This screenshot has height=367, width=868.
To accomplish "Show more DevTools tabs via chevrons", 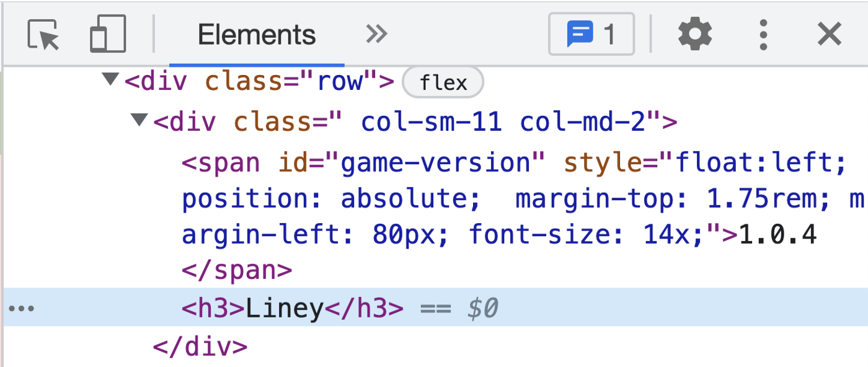I will click(376, 34).
